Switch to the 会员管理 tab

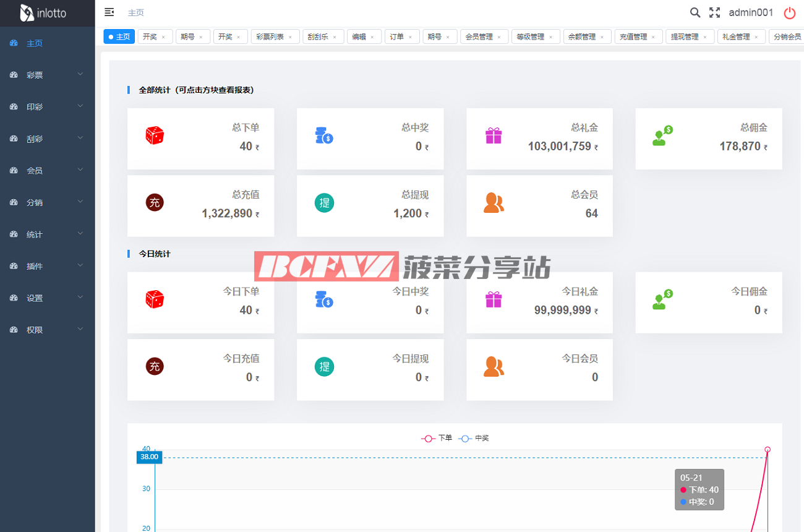point(479,37)
